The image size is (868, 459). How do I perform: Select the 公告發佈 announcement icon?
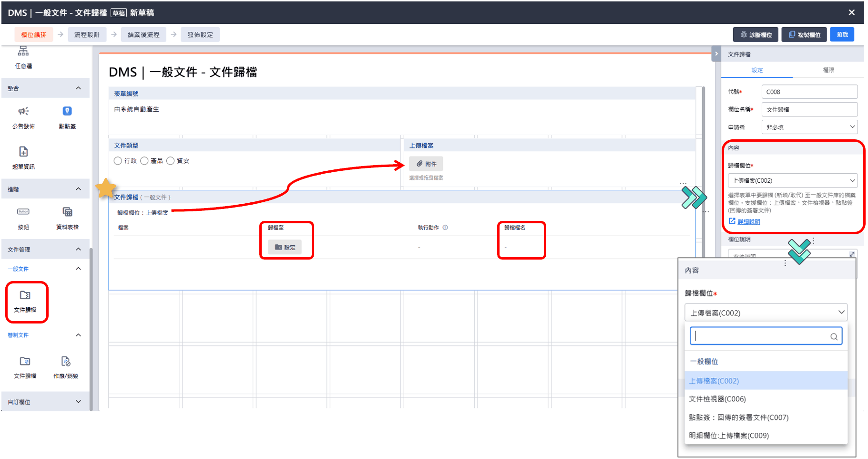23,112
